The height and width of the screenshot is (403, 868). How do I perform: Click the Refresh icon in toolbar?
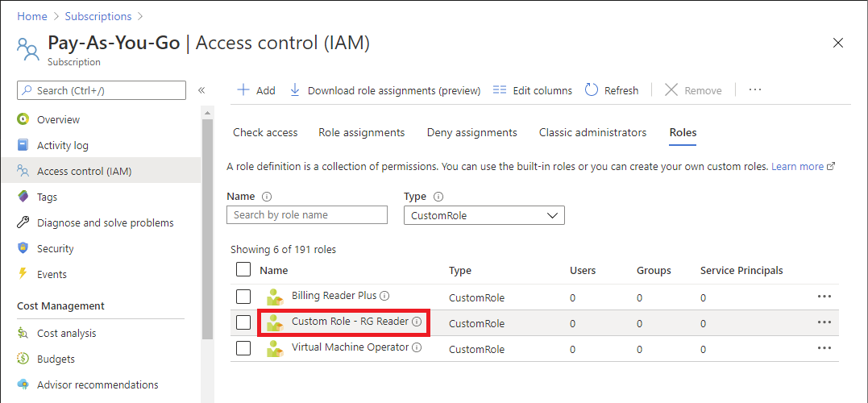click(592, 90)
